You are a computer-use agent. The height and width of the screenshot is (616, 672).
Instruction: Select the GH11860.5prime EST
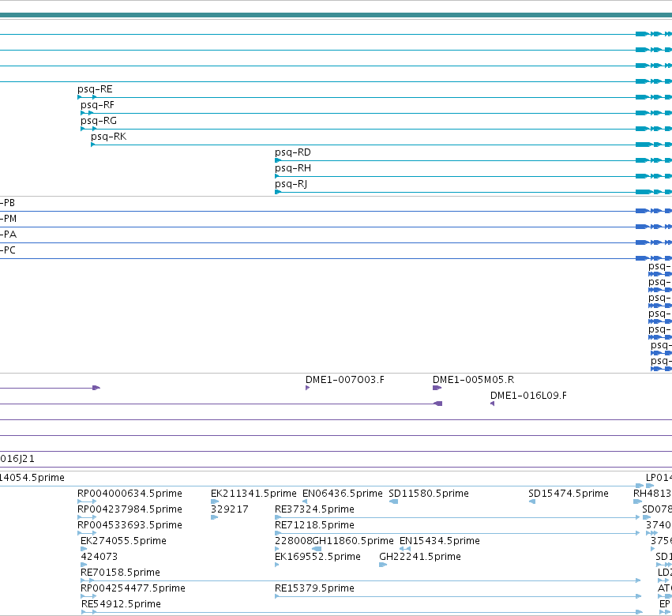point(353,541)
